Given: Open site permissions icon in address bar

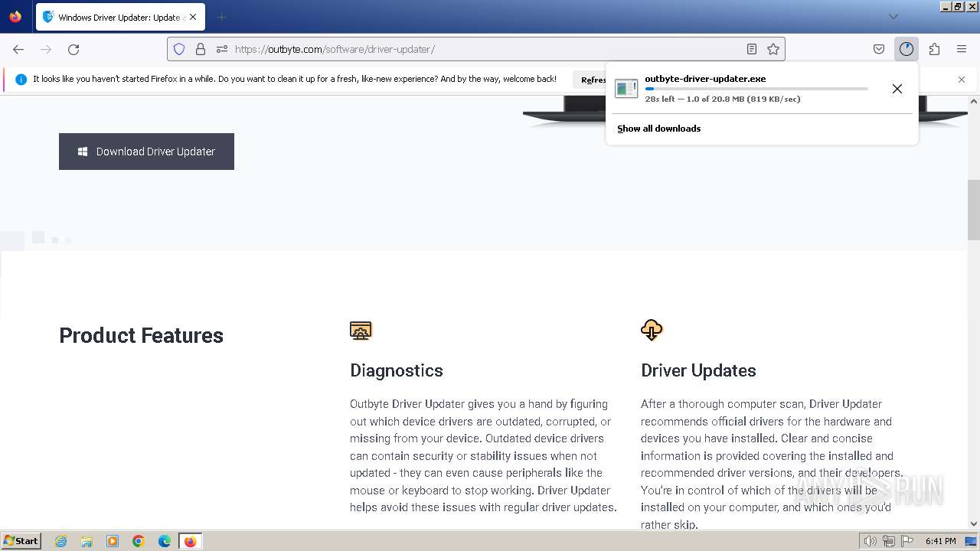Looking at the screenshot, I should (x=222, y=49).
